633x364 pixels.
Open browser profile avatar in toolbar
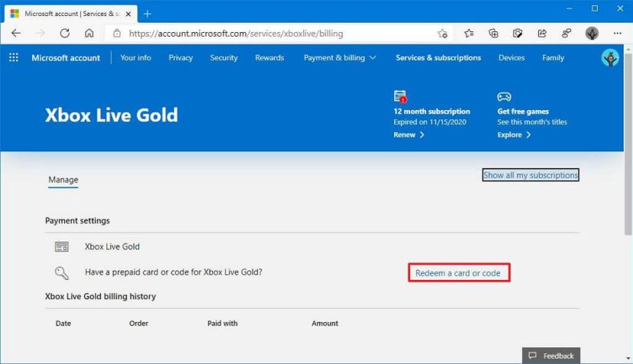pos(592,34)
